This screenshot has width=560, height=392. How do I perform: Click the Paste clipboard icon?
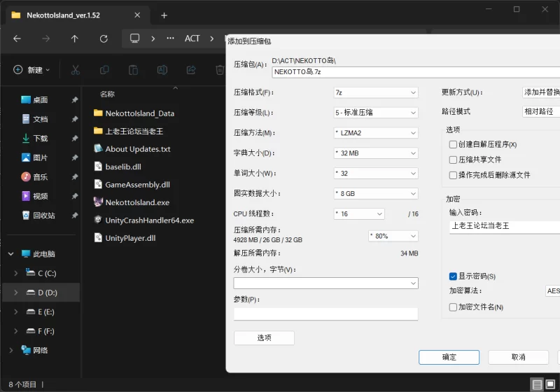(133, 69)
